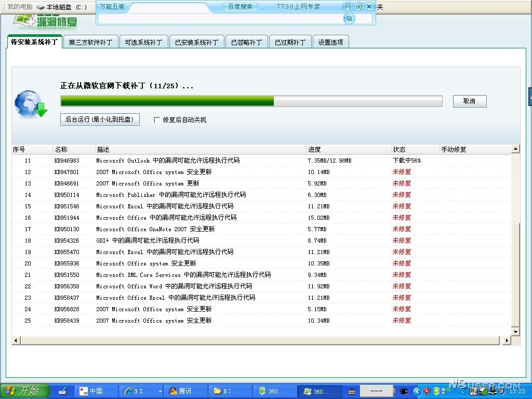
Task: Switch to 已忽略补丁 tab
Action: point(247,42)
